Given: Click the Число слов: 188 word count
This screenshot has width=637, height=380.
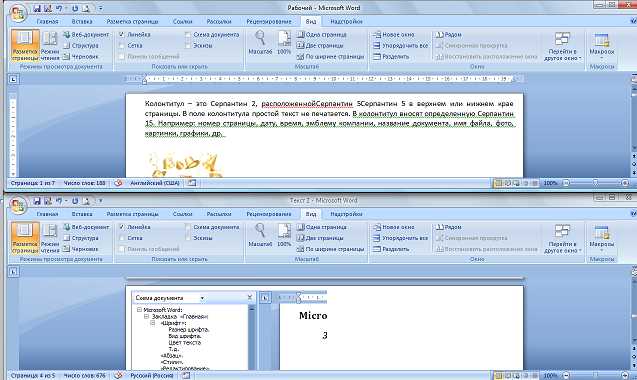Looking at the screenshot, I should click(84, 183).
